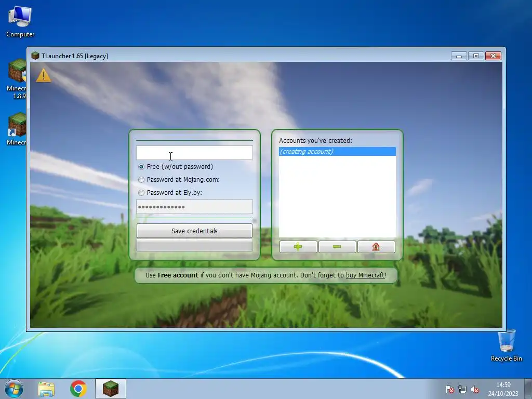
Task: Maximize the TLauncher window
Action: 476,56
